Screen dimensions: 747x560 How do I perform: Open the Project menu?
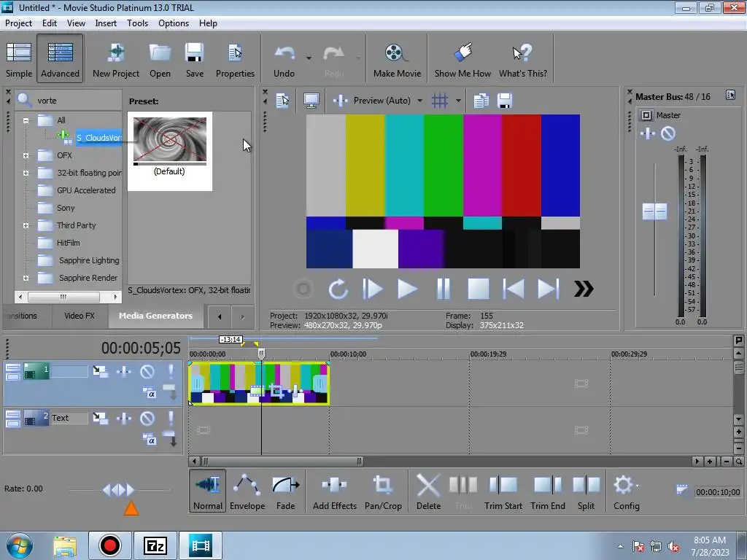(x=18, y=23)
